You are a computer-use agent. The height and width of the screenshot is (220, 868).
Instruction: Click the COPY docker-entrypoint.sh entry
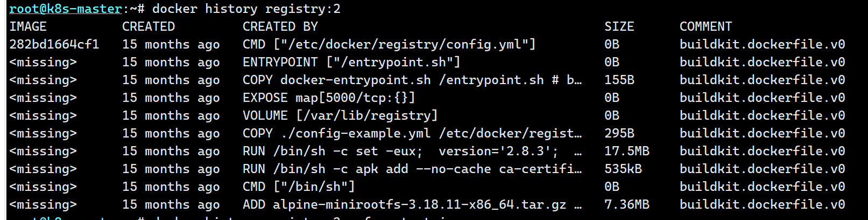[x=412, y=80]
